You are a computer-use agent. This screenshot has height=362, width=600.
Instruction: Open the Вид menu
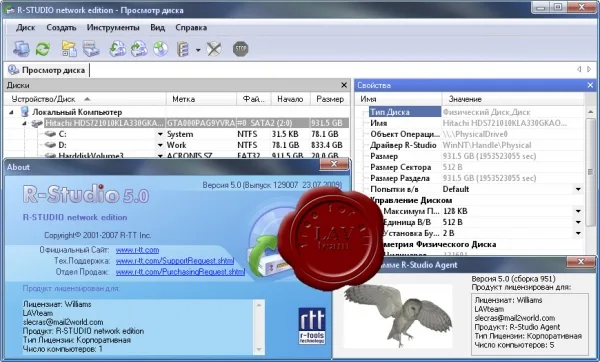[157, 28]
